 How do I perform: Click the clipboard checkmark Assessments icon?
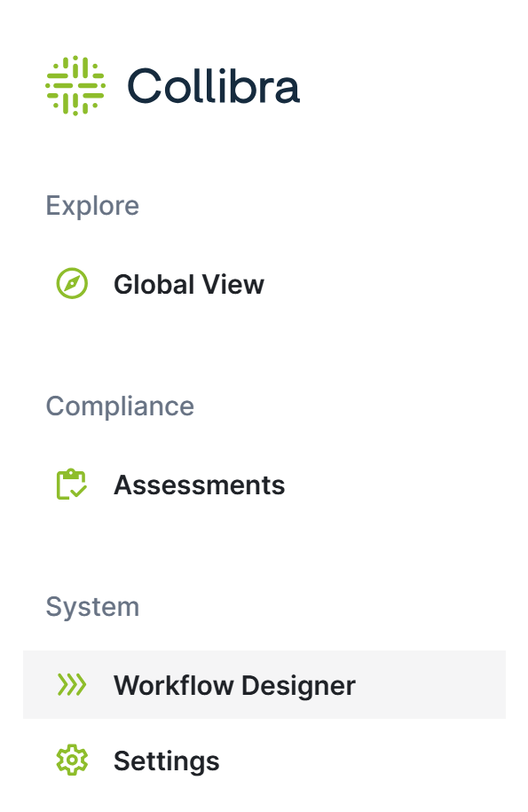pos(71,485)
